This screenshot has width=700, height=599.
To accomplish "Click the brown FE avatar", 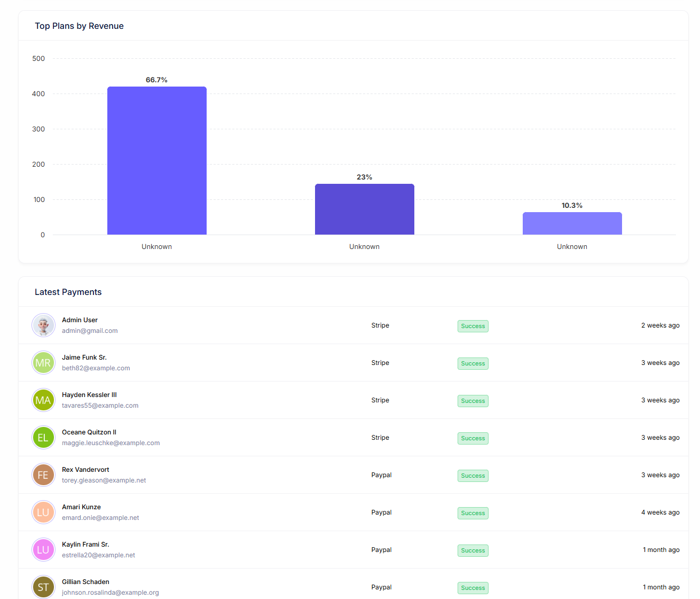I will (x=43, y=475).
